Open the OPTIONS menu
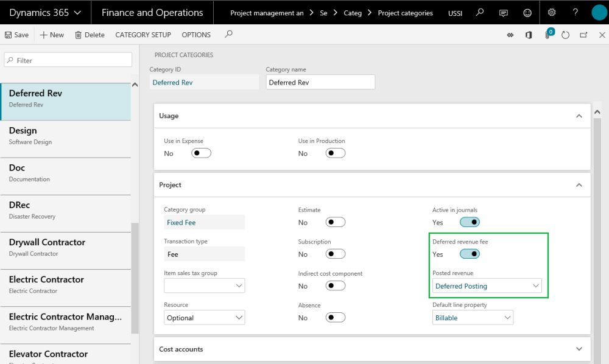The width and height of the screenshot is (609, 364). point(196,35)
